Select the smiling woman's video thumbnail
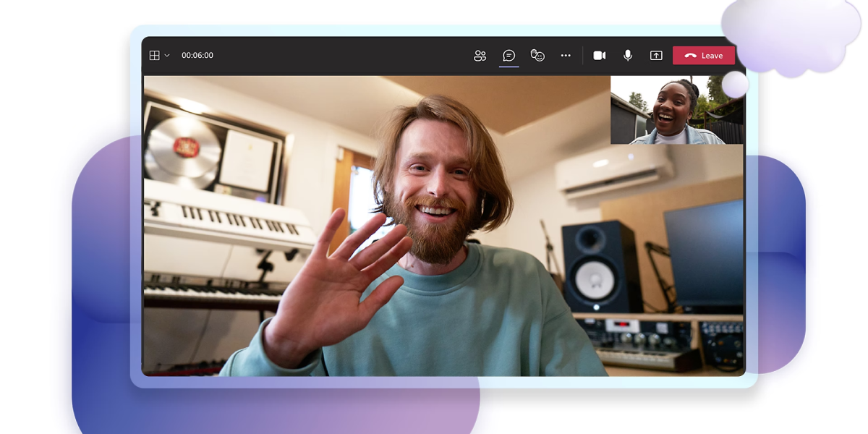Screen dimensions: 868x434 point(673,111)
